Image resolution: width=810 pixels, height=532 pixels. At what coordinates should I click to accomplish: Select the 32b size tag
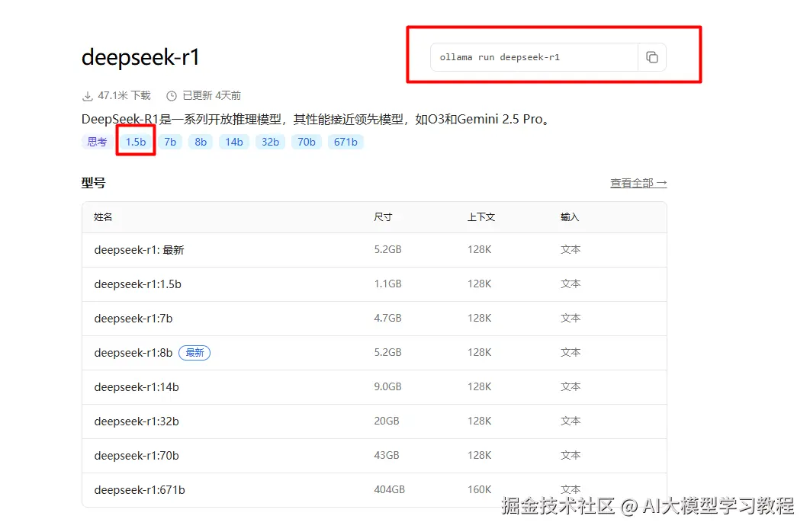[x=270, y=142]
